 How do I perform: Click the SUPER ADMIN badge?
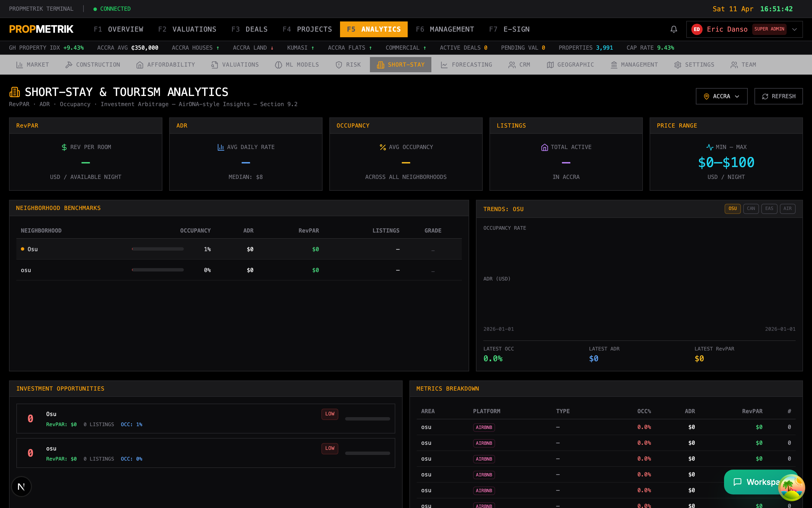click(x=769, y=29)
